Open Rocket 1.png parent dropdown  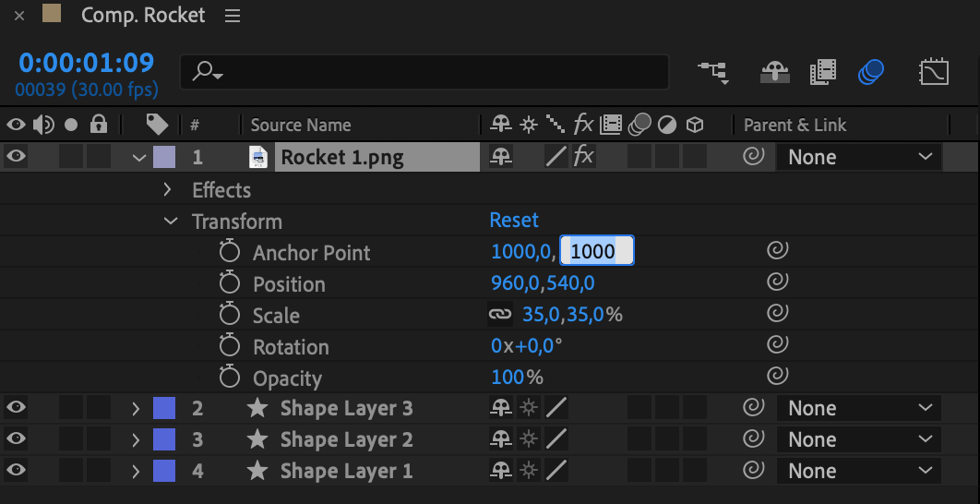pos(859,157)
